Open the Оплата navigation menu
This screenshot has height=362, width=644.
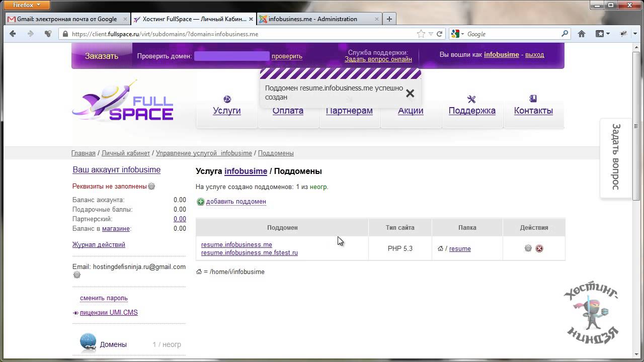click(x=288, y=111)
